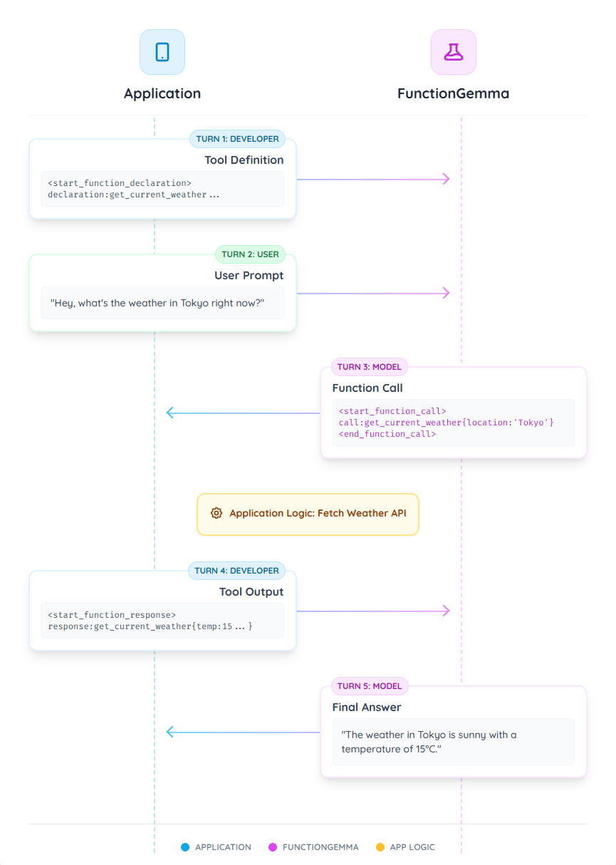This screenshot has width=616, height=865.
Task: Select the Turn 3: Model badge
Action: coord(370,367)
